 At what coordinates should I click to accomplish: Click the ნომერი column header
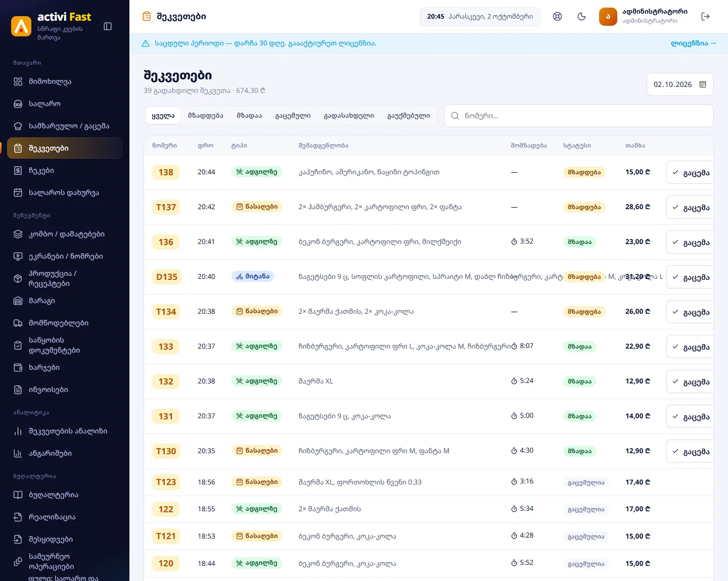[164, 146]
